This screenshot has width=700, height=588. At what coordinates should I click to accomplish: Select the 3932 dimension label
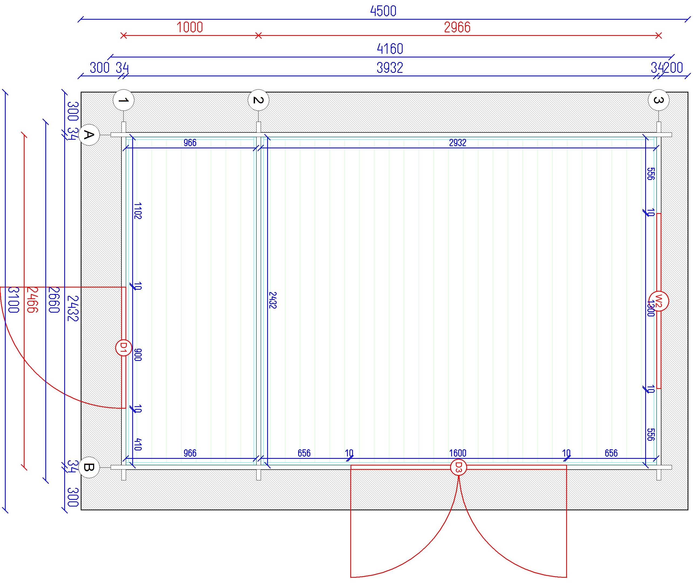coord(390,68)
